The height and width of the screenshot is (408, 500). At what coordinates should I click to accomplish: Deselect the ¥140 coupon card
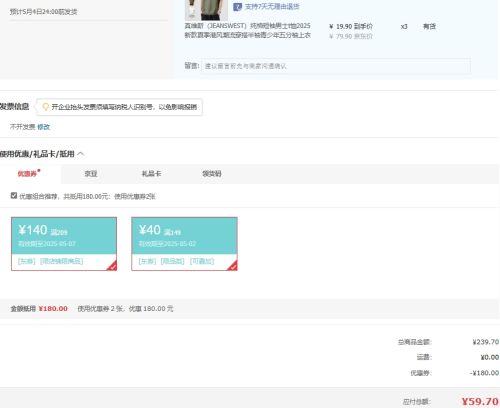click(x=64, y=244)
